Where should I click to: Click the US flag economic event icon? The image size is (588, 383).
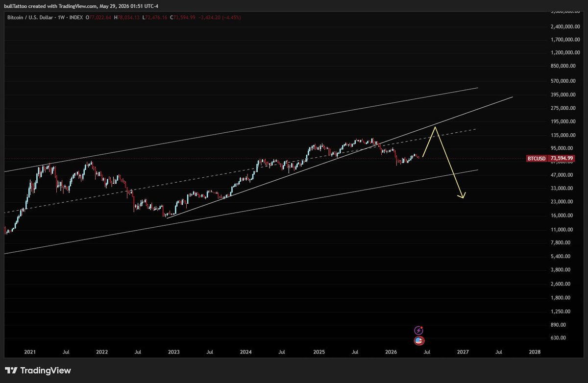[418, 341]
